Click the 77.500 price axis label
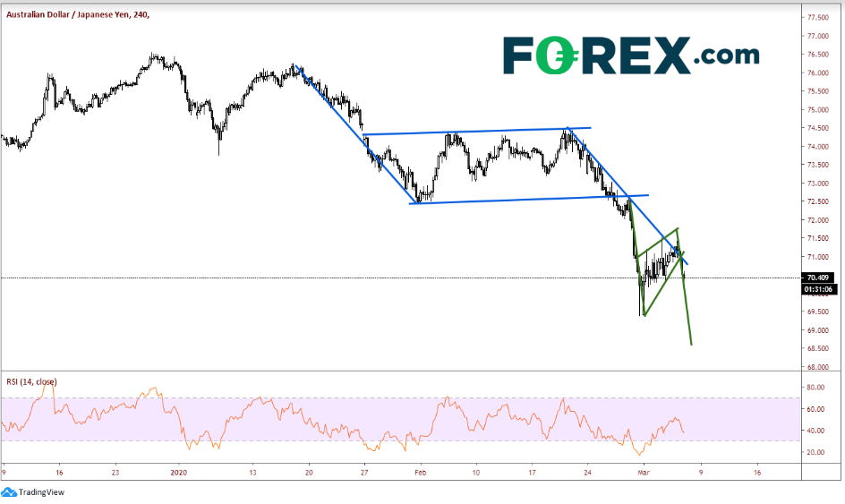 pos(817,18)
